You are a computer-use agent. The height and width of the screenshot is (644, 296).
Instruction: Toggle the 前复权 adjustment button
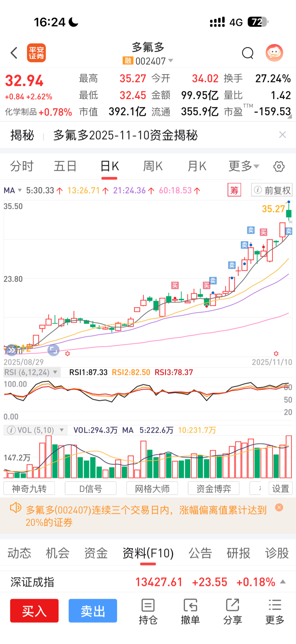[272, 190]
